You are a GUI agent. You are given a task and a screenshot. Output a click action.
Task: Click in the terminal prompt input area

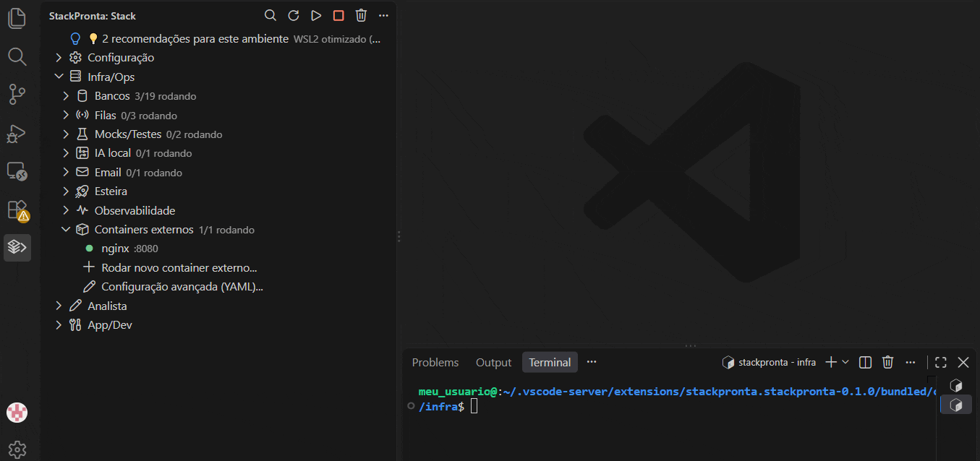pyautogui.click(x=474, y=407)
